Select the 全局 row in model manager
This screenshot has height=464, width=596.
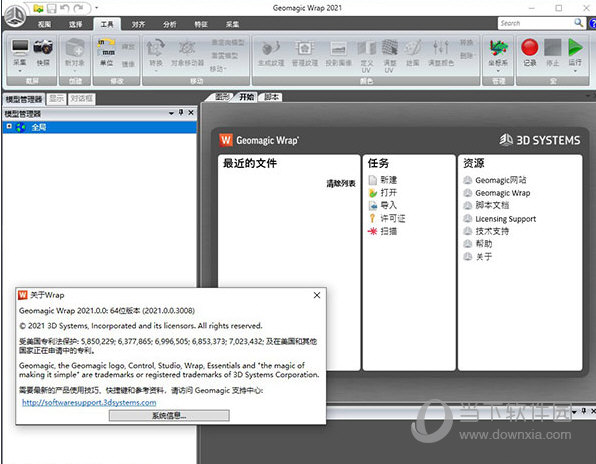coord(100,127)
